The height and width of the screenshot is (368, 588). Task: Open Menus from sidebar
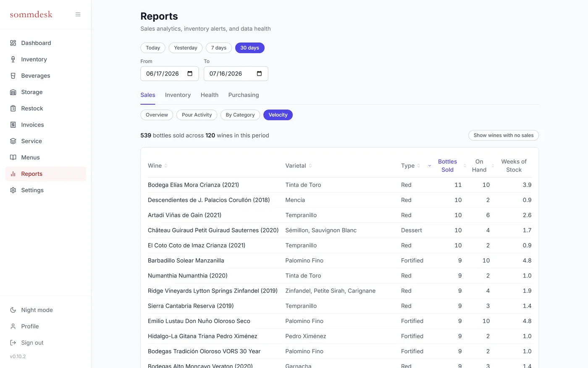tap(45, 157)
